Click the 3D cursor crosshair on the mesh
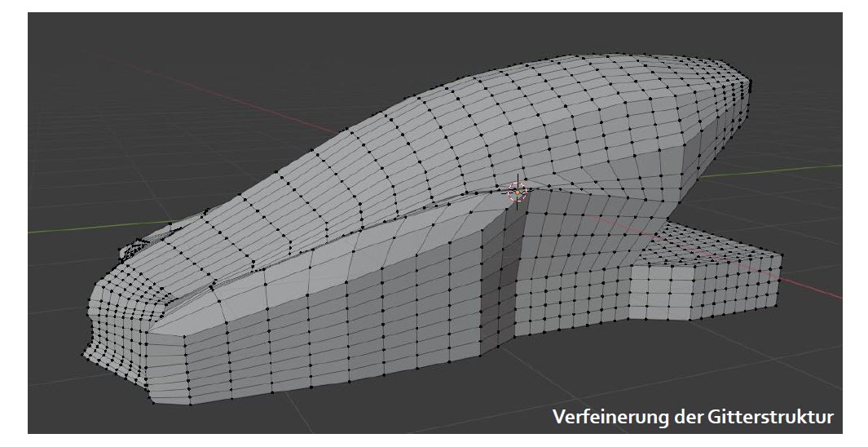 pos(517,193)
